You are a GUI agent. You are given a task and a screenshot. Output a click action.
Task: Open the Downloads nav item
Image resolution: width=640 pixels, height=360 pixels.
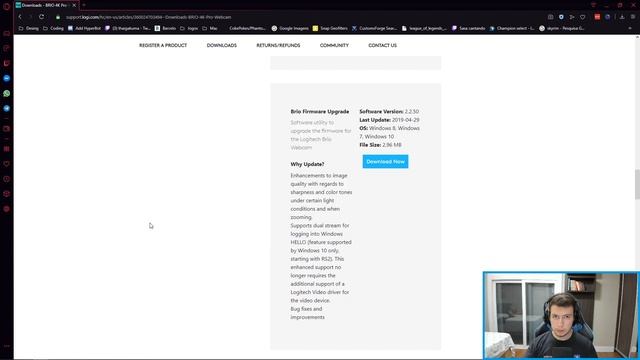pos(222,45)
